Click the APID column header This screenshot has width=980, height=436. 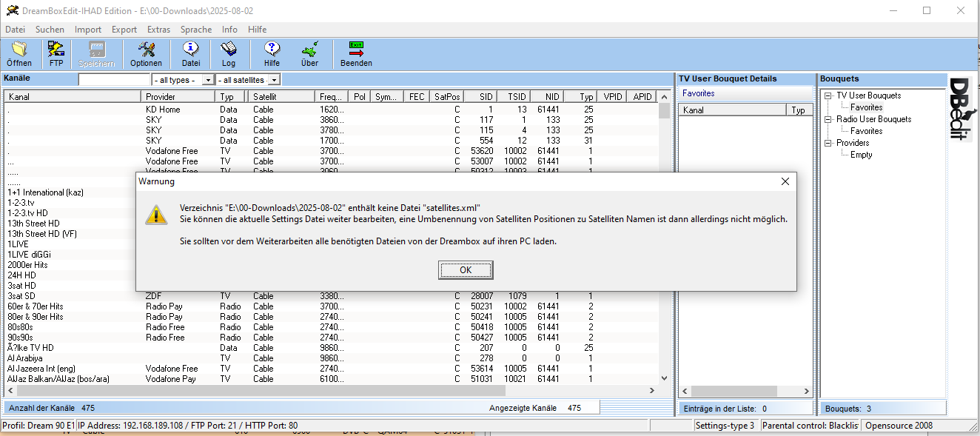click(x=642, y=97)
